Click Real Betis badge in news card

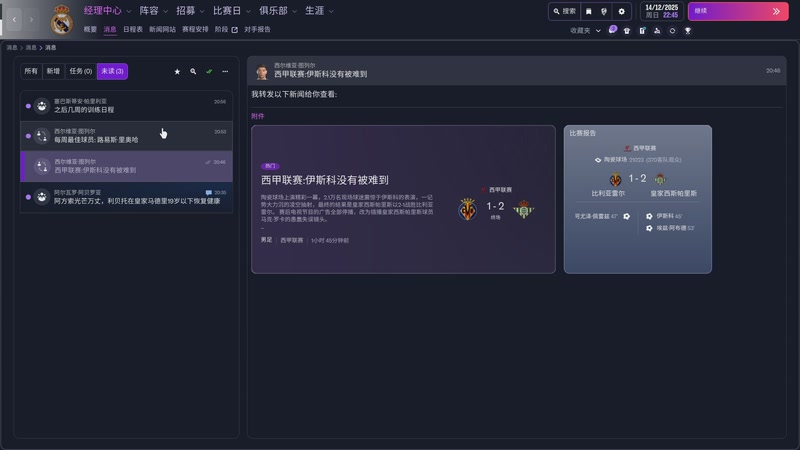[523, 209]
